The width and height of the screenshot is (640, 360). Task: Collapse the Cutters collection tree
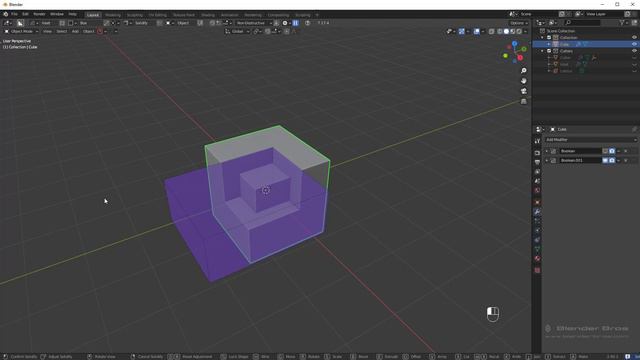click(x=542, y=51)
